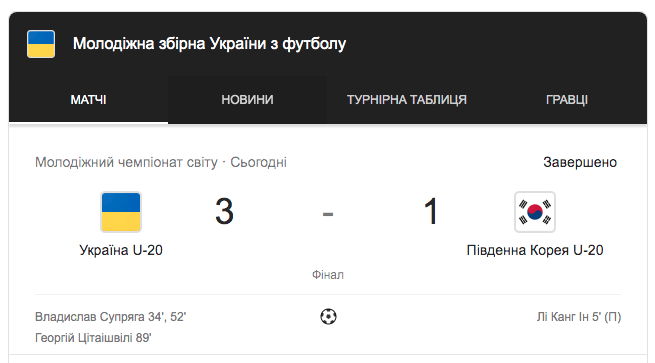655x363 pixels.
Task: Click the Завершено match status
Action: click(580, 162)
